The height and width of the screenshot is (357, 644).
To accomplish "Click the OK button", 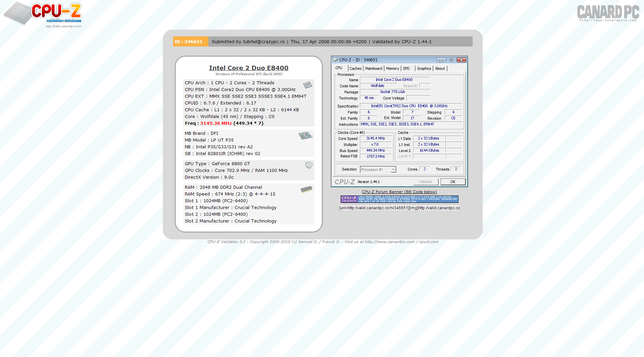I will pyautogui.click(x=453, y=182).
